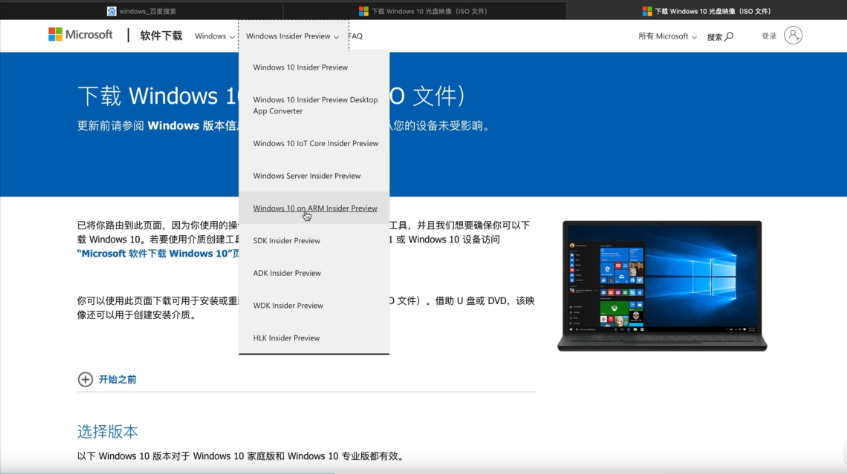The height and width of the screenshot is (474, 847).
Task: Select ADK Insider Preview
Action: click(x=314, y=273)
